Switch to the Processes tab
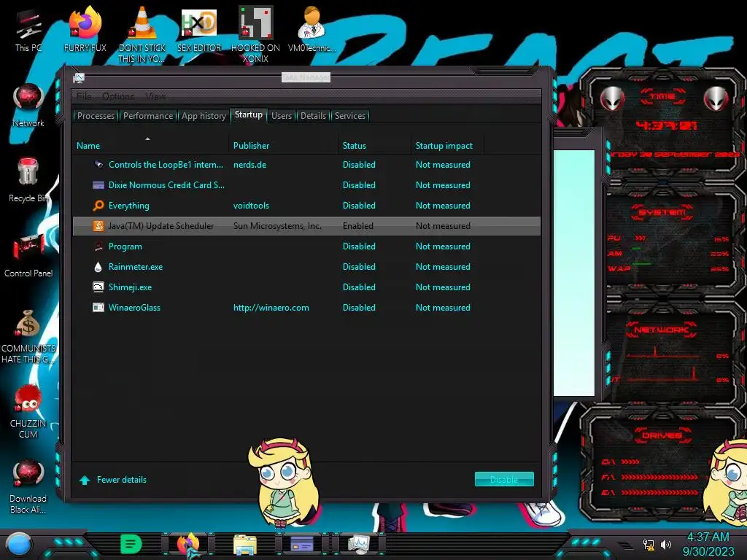 tap(96, 116)
